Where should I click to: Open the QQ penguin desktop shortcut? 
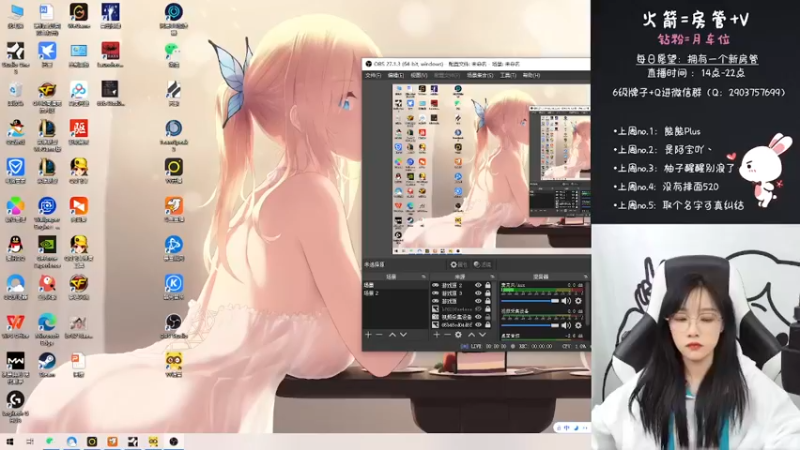[x=15, y=248]
